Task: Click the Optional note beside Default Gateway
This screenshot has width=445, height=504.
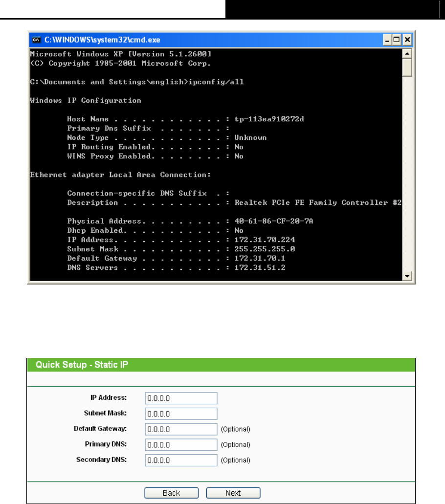Action: 235,429
